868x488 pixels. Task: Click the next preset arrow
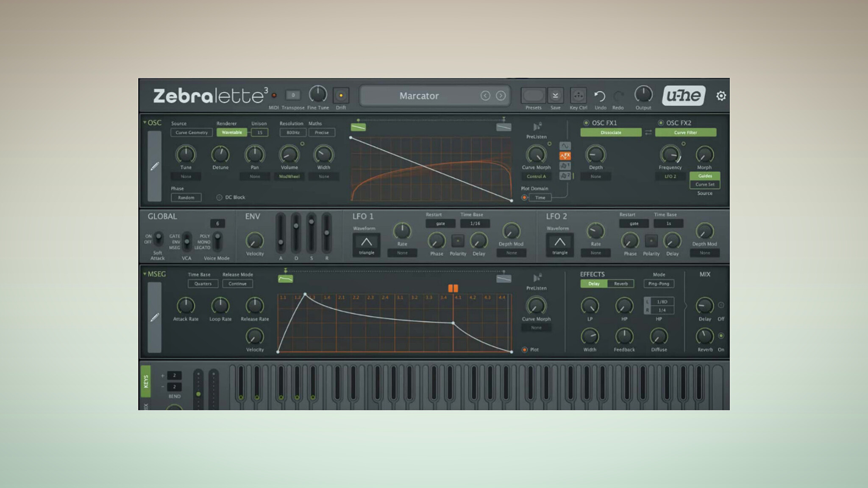501,96
